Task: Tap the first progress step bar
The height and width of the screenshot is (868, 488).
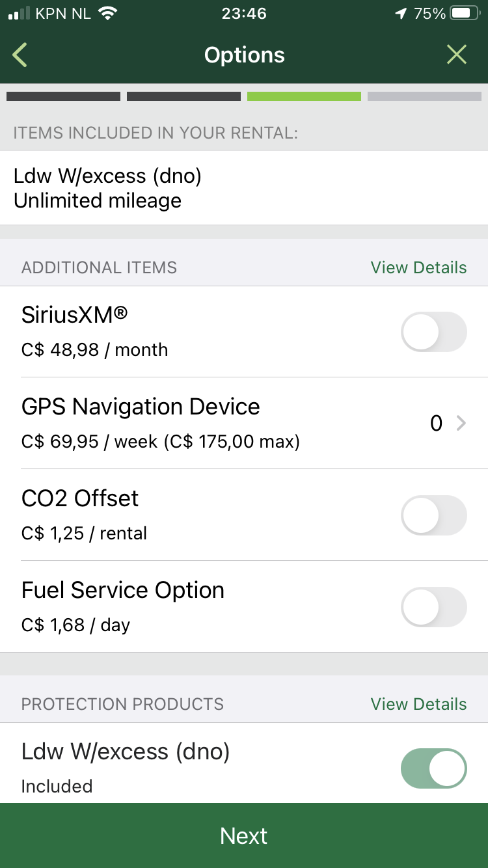Action: pyautogui.click(x=63, y=96)
